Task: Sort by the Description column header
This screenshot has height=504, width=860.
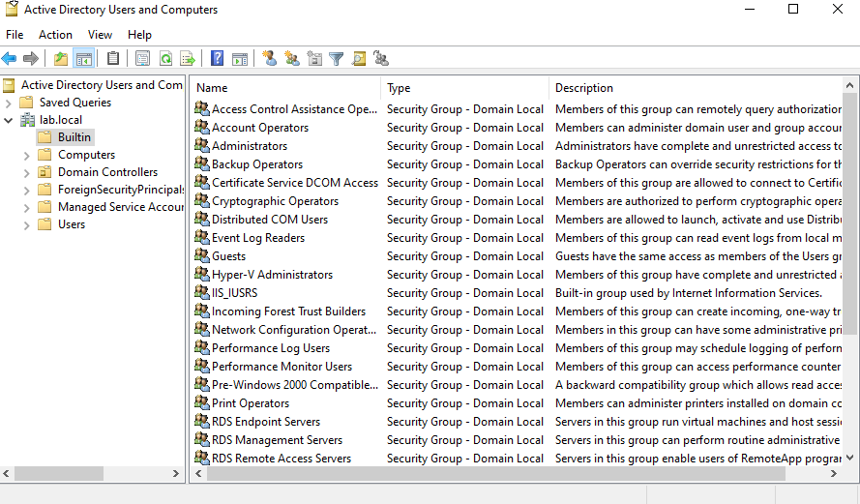Action: [x=696, y=88]
